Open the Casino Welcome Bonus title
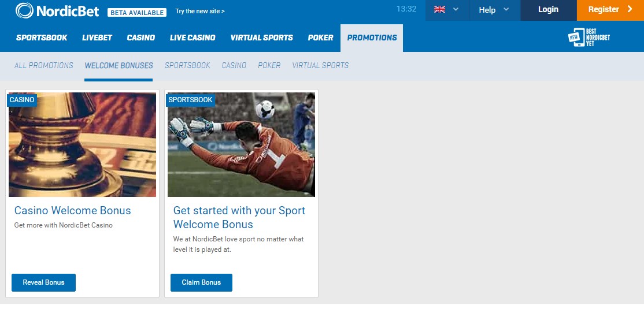Image resolution: width=644 pixels, height=313 pixels. pos(73,210)
